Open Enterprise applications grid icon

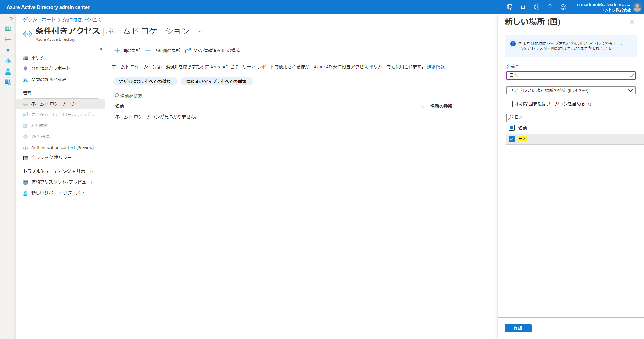pos(8,82)
